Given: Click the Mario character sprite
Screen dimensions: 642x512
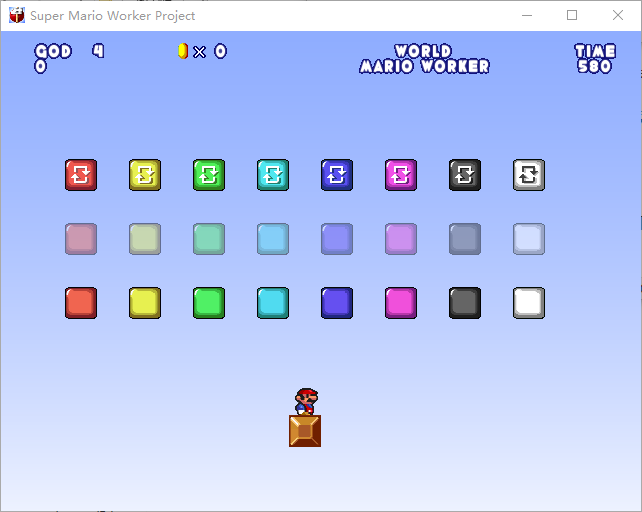Looking at the screenshot, I should [x=306, y=401].
